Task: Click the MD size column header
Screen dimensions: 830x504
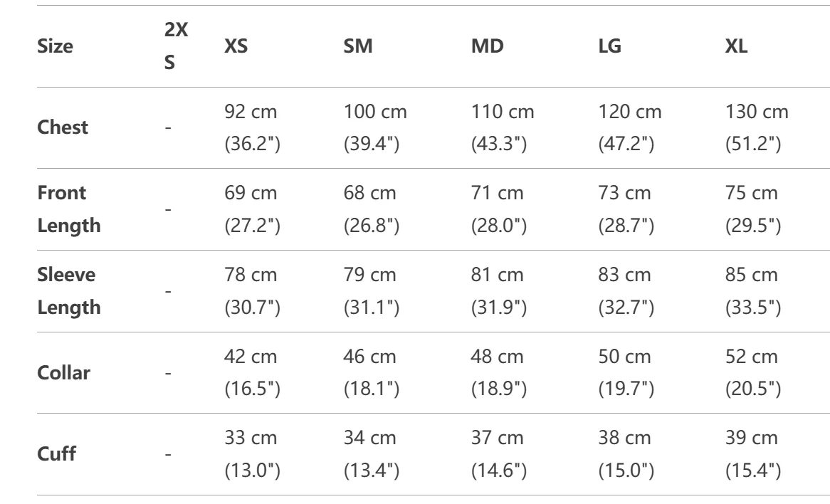Action: [487, 47]
